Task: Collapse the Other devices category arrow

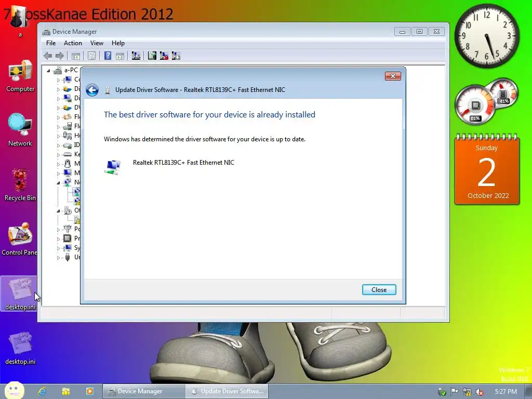Action: coord(58,211)
